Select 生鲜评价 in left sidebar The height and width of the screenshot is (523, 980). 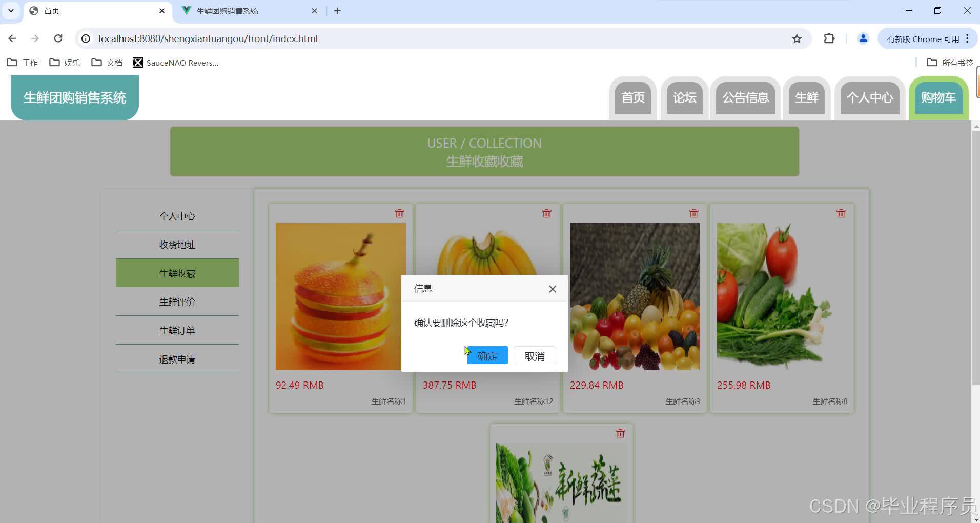point(177,301)
